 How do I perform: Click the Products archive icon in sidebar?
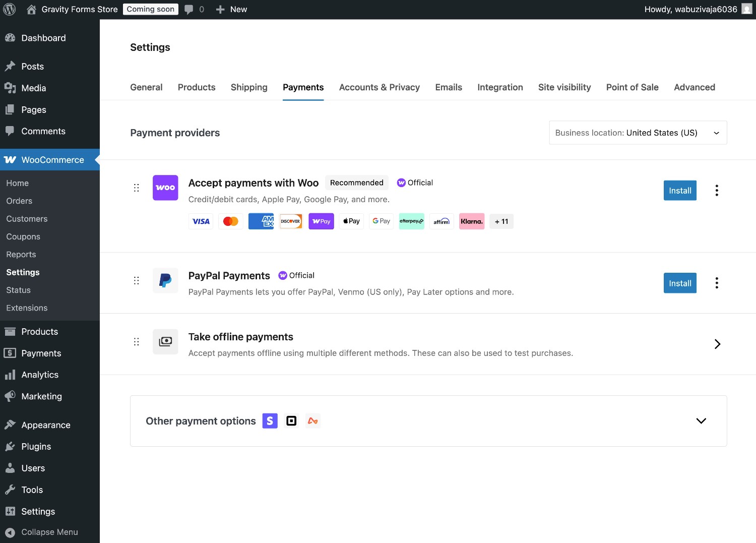pyautogui.click(x=10, y=332)
